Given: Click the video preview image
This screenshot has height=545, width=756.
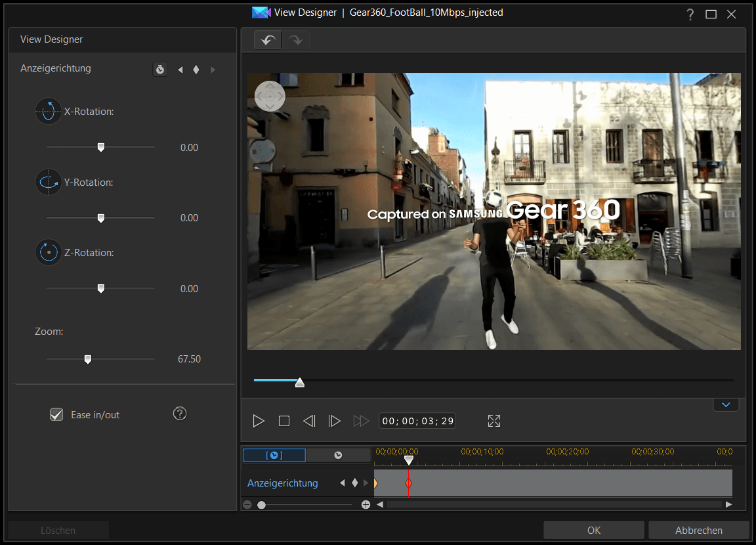Looking at the screenshot, I should [493, 211].
